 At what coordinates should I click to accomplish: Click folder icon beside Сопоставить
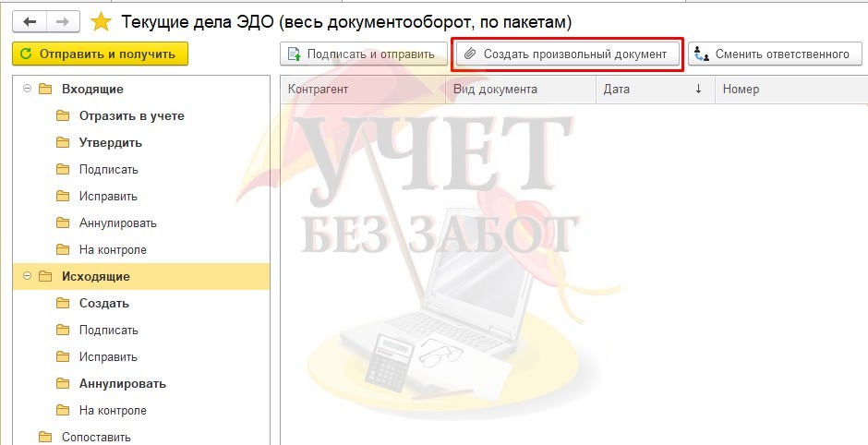point(45,438)
